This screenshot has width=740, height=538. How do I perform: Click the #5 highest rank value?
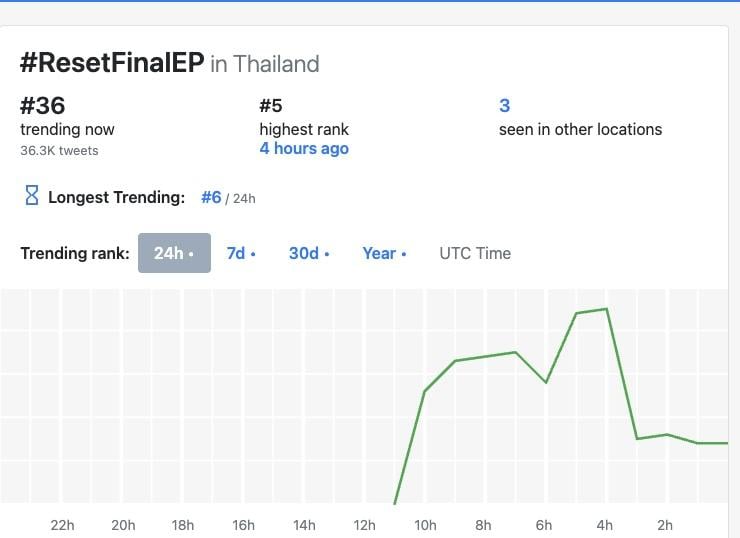pos(272,105)
